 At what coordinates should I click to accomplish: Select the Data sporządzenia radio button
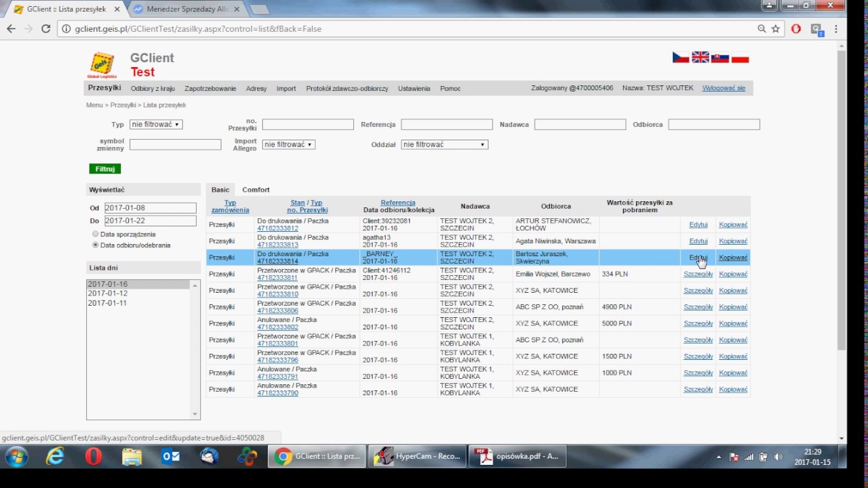tap(96, 235)
